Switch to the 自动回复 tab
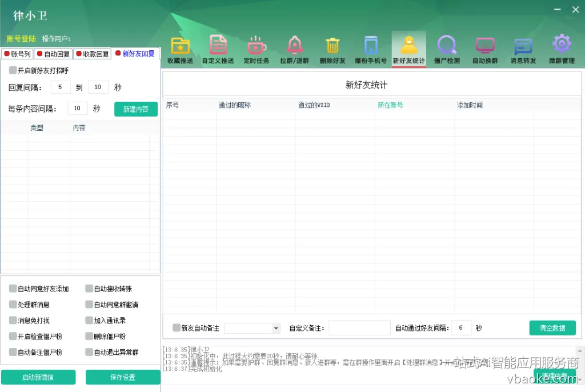This screenshot has height=392, width=585. pyautogui.click(x=53, y=54)
